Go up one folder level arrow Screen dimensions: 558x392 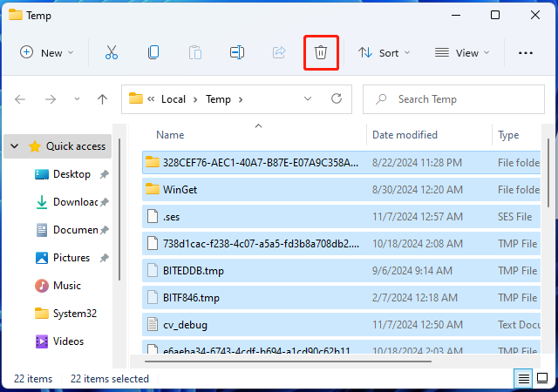[x=102, y=99]
